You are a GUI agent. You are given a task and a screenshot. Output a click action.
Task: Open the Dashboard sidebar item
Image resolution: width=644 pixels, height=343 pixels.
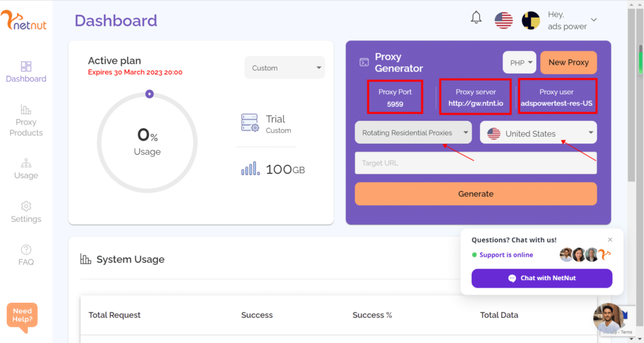pyautogui.click(x=26, y=72)
